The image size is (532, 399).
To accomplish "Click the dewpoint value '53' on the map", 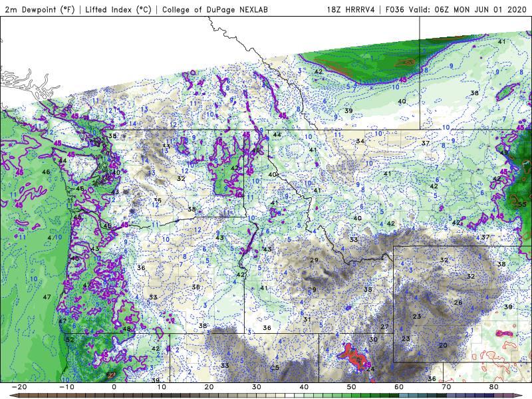I will pyautogui.click(x=523, y=204).
